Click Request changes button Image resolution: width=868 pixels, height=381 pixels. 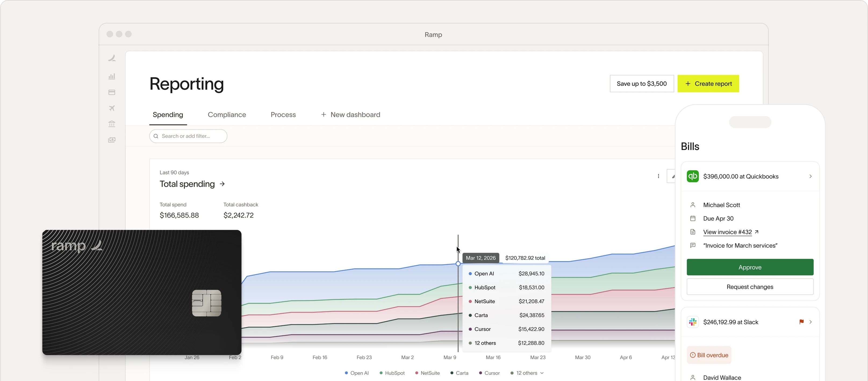pos(750,287)
